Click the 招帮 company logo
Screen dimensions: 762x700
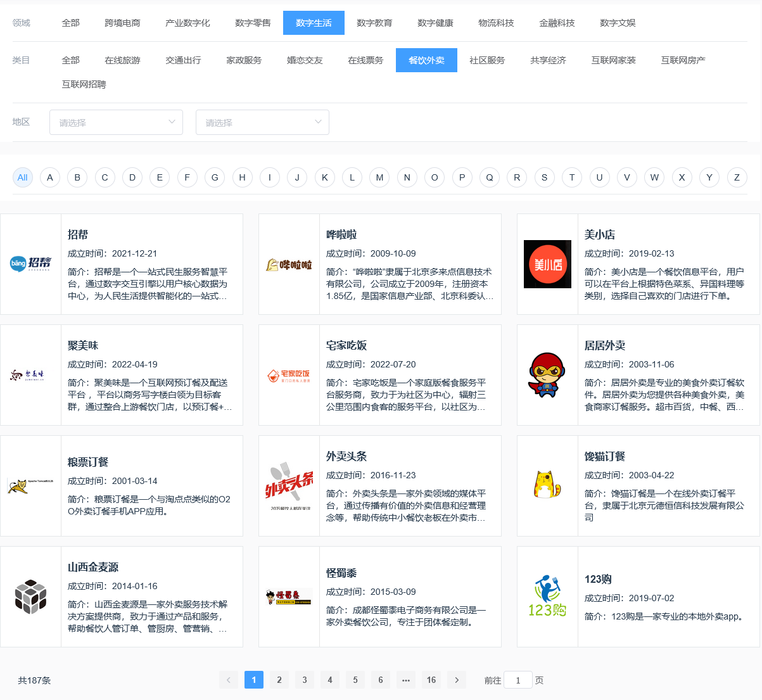click(x=30, y=264)
